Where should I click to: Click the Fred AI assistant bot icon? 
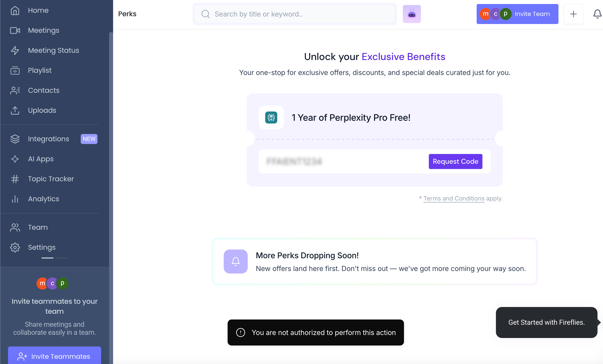click(x=412, y=14)
